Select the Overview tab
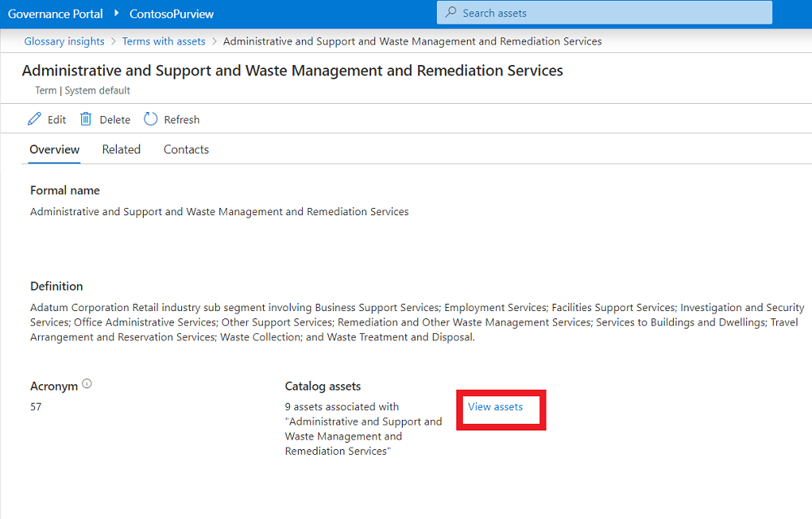This screenshot has height=519, width=812. click(54, 149)
